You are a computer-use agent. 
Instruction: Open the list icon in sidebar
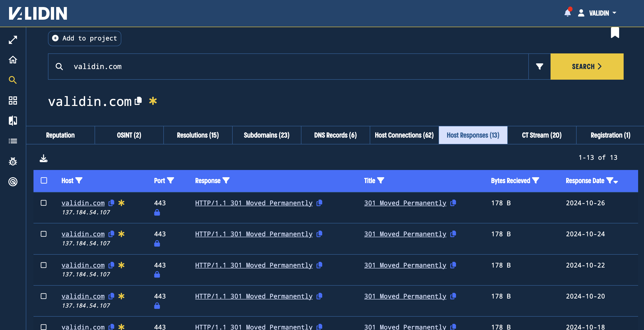(13, 141)
